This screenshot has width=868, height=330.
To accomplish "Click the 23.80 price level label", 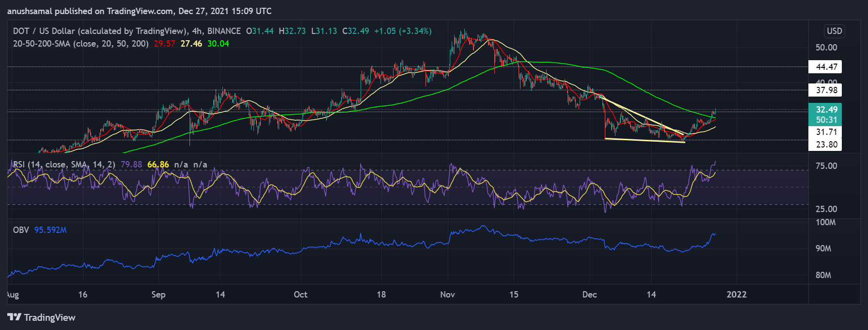I will tap(825, 145).
